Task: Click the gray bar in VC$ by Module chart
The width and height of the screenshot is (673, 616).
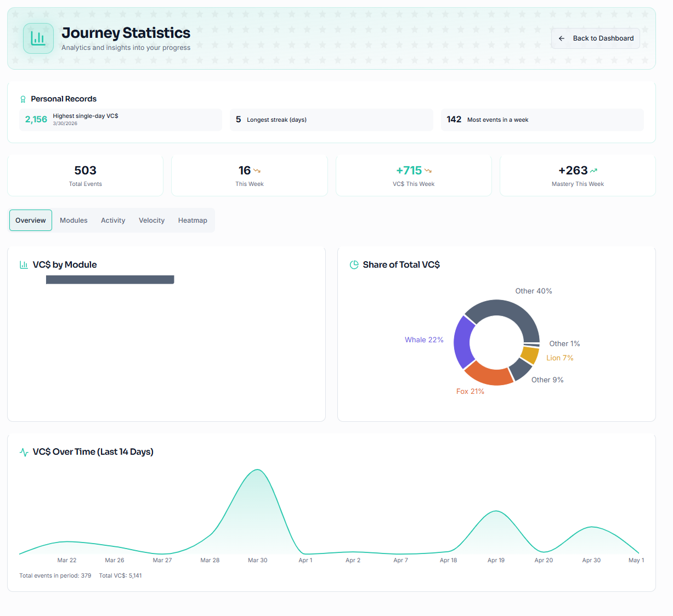Action: [110, 280]
